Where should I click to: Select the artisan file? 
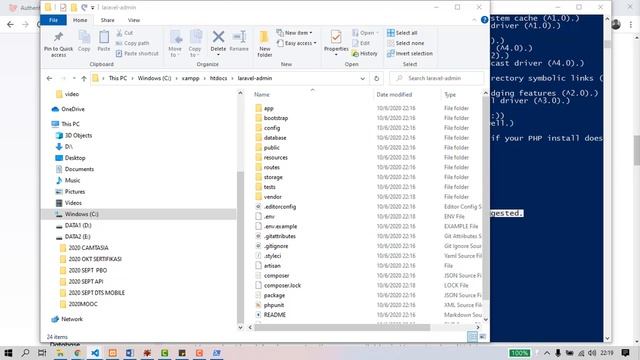(272, 266)
